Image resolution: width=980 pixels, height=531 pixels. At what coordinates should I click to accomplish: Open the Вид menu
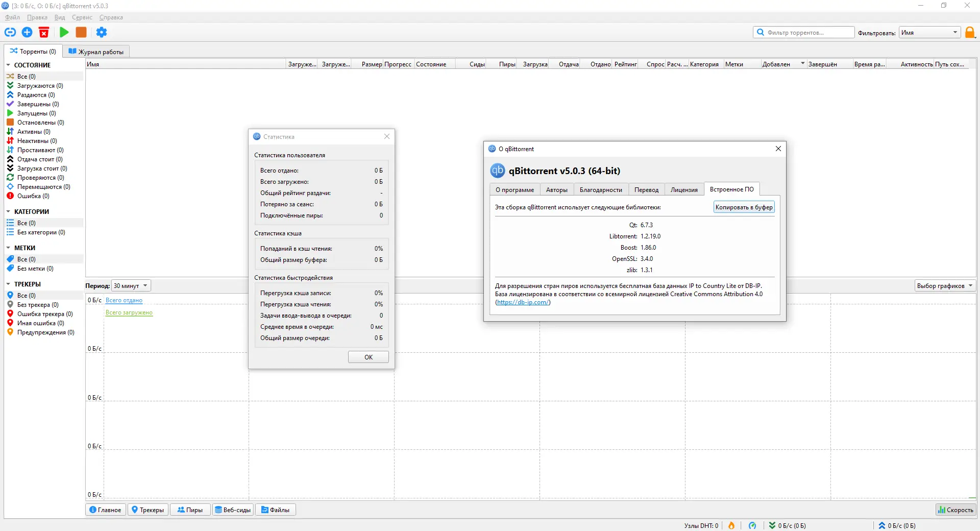tap(60, 17)
